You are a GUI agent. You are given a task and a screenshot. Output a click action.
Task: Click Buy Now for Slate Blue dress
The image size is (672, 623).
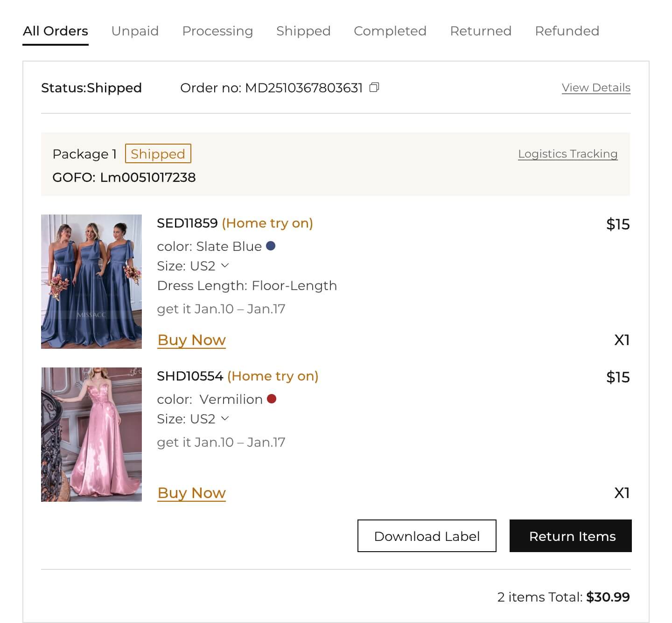pos(192,340)
